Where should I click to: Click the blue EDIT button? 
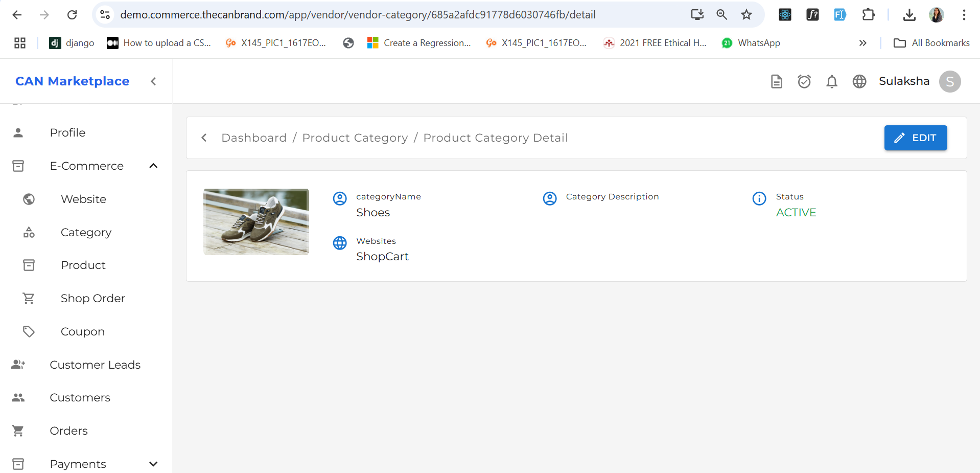click(x=915, y=138)
